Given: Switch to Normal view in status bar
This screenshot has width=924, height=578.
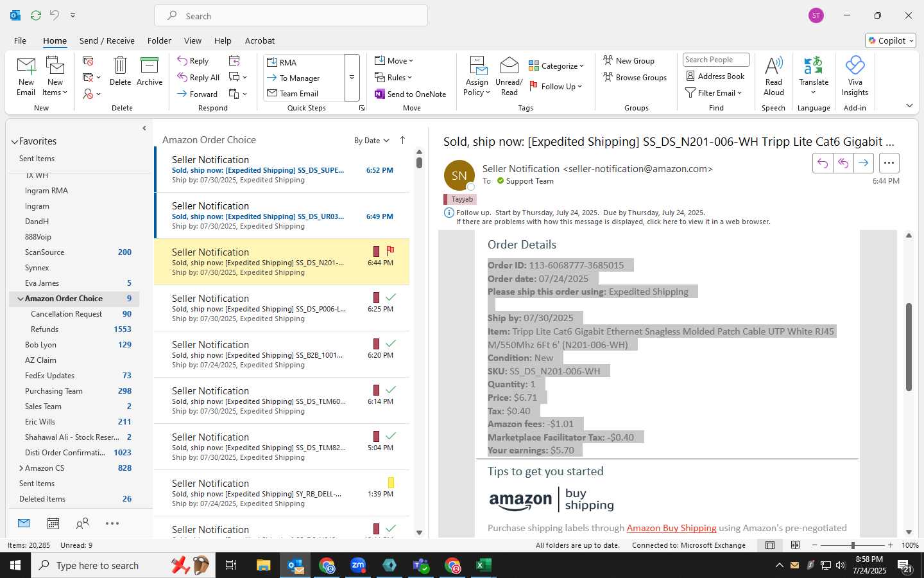Looking at the screenshot, I should (770, 545).
